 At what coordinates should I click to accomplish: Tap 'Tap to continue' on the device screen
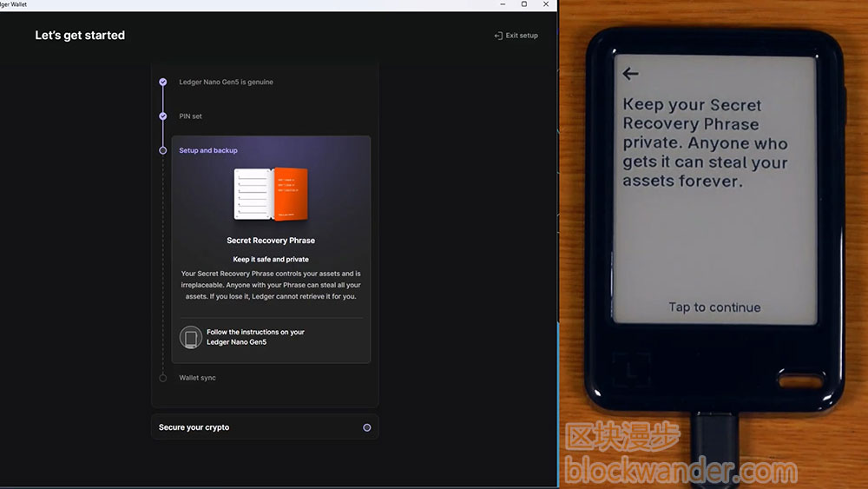click(714, 307)
